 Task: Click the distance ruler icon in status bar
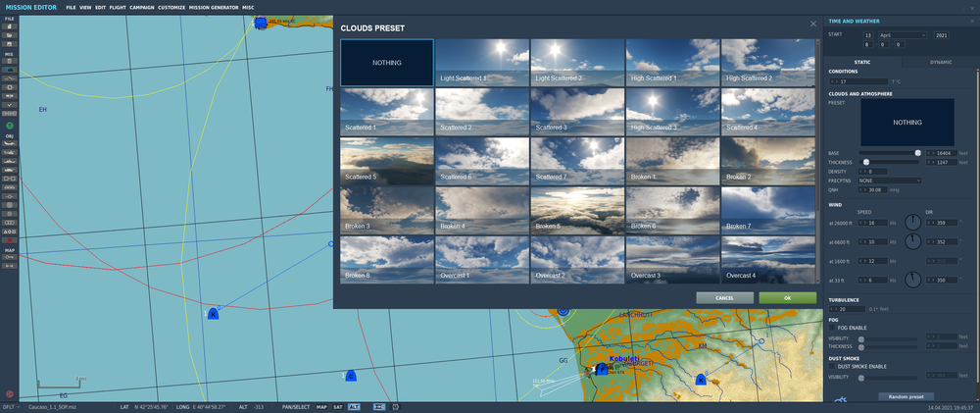[378, 407]
